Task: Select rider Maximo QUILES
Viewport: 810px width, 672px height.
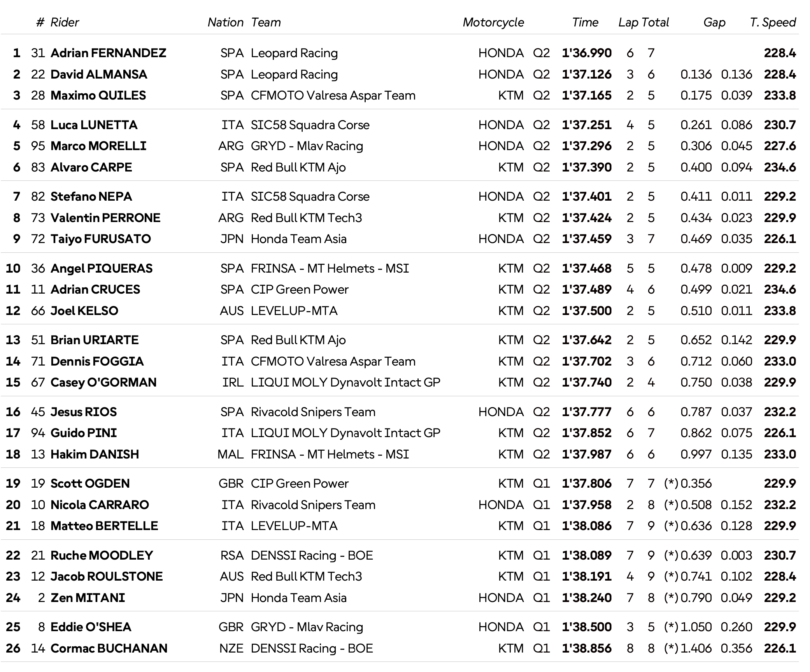Action: click(x=98, y=95)
